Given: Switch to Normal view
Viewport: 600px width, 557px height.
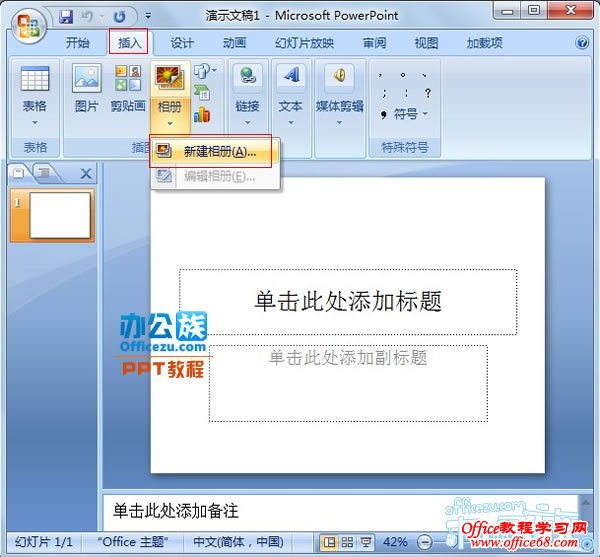Looking at the screenshot, I should (x=329, y=542).
